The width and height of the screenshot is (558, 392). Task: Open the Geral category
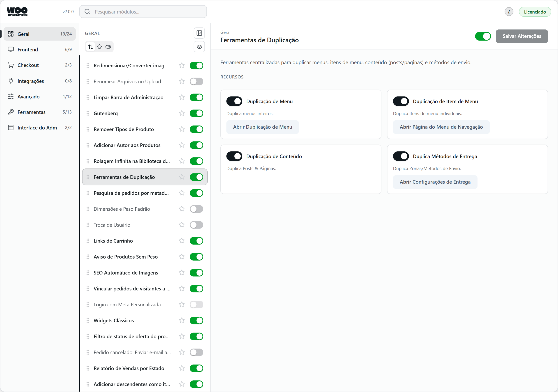tap(40, 34)
